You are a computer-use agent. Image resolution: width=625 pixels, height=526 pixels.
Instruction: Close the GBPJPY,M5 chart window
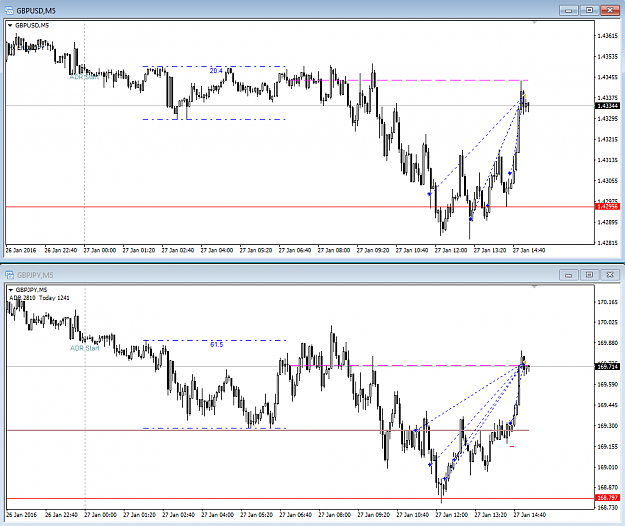click(610, 275)
